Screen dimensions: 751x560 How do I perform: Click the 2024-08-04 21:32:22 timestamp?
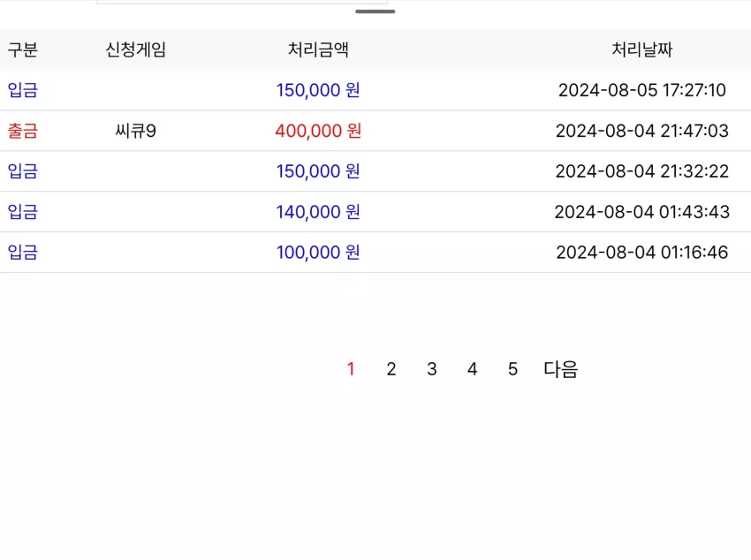point(641,171)
